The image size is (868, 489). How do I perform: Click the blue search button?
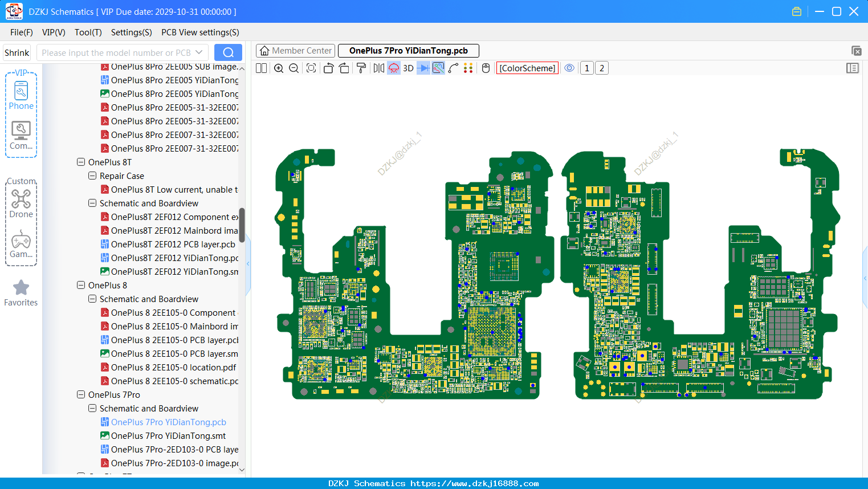click(x=228, y=52)
